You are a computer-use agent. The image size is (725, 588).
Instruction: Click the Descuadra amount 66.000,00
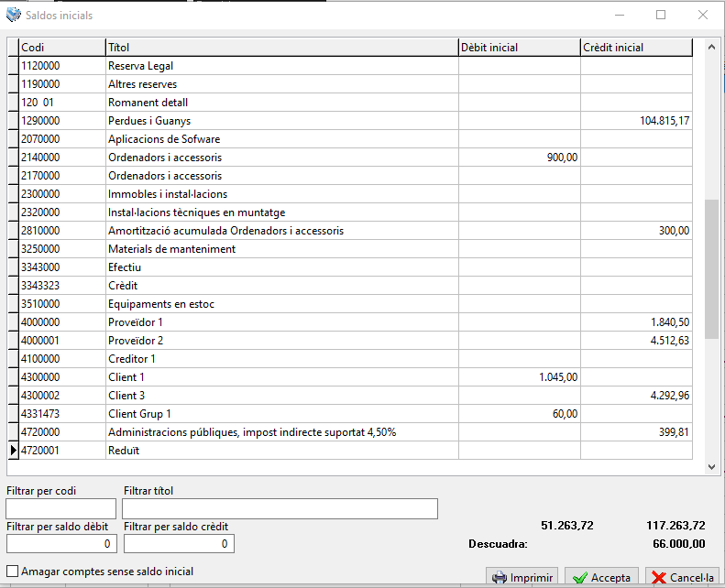[x=679, y=544]
